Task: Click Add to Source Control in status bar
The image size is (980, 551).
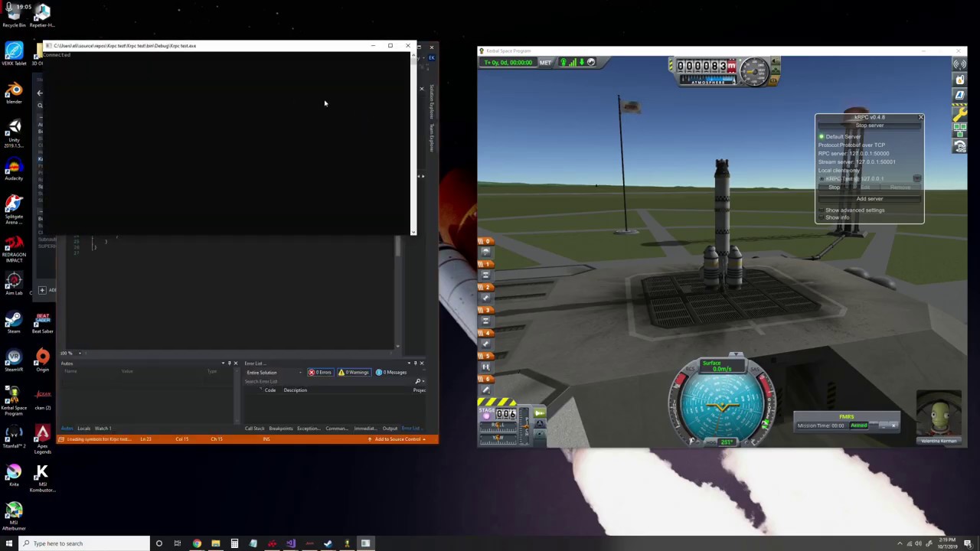Action: (397, 439)
